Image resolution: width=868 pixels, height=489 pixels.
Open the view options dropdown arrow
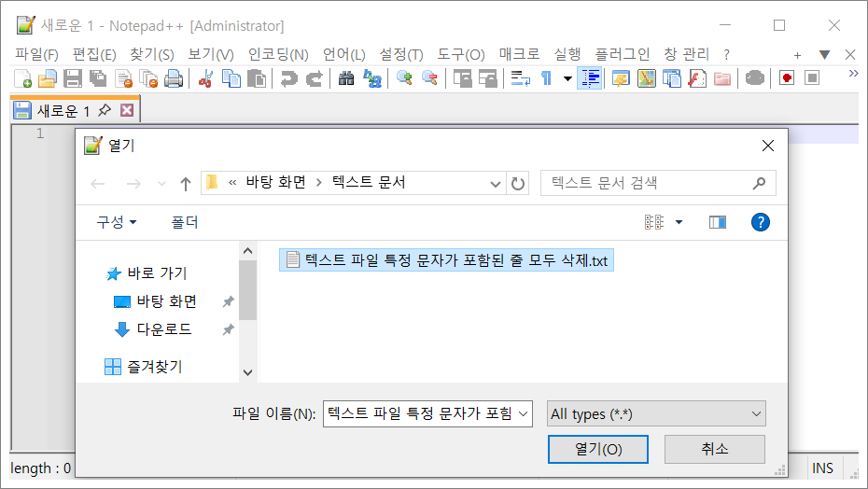point(679,223)
